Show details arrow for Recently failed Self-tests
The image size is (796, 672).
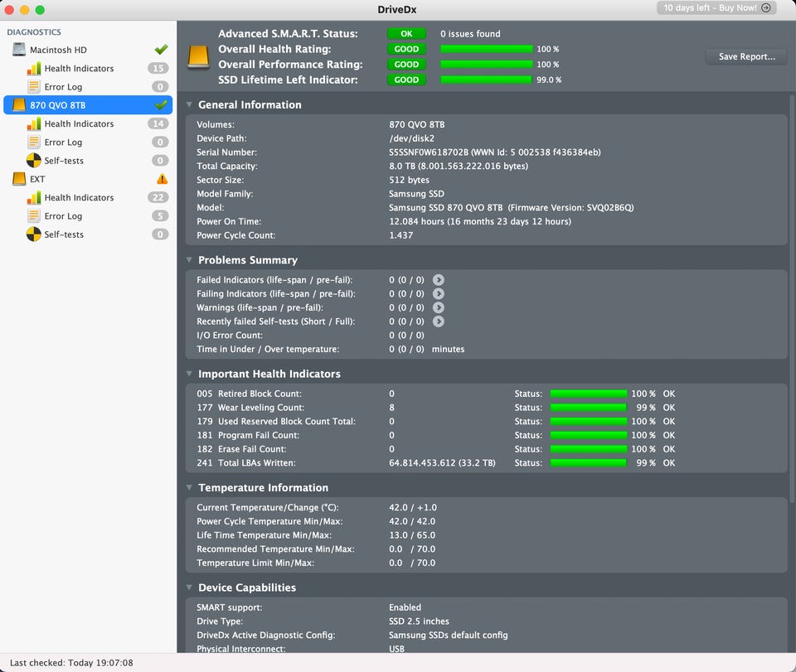point(439,321)
